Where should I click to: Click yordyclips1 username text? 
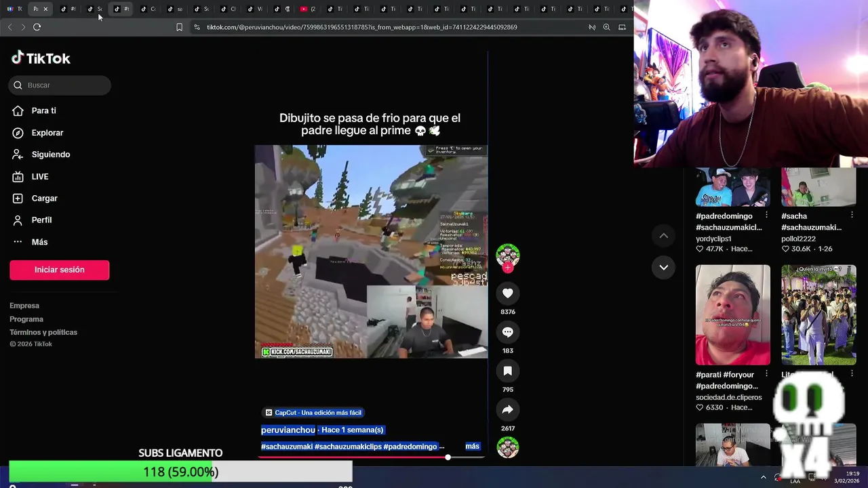point(713,239)
